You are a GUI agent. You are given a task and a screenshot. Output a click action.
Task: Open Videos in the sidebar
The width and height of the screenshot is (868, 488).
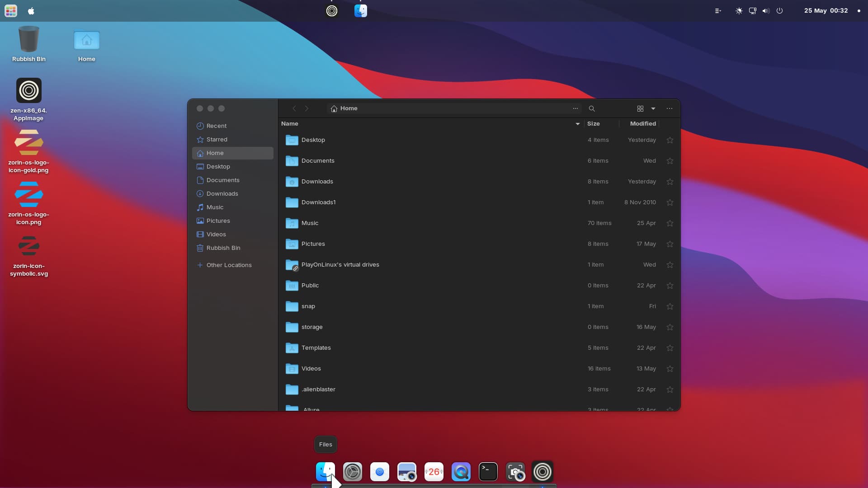233,235
